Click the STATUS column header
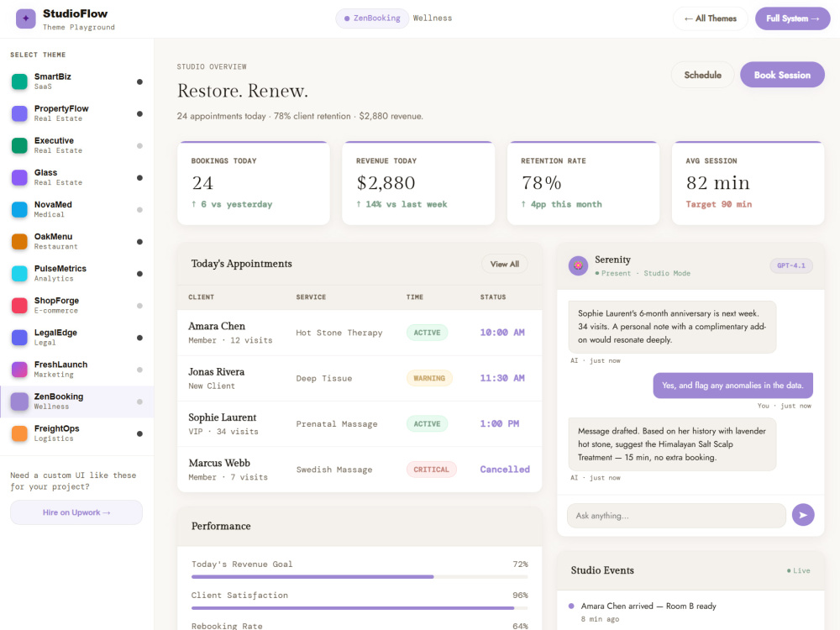Image resolution: width=840 pixels, height=630 pixels. [x=493, y=297]
